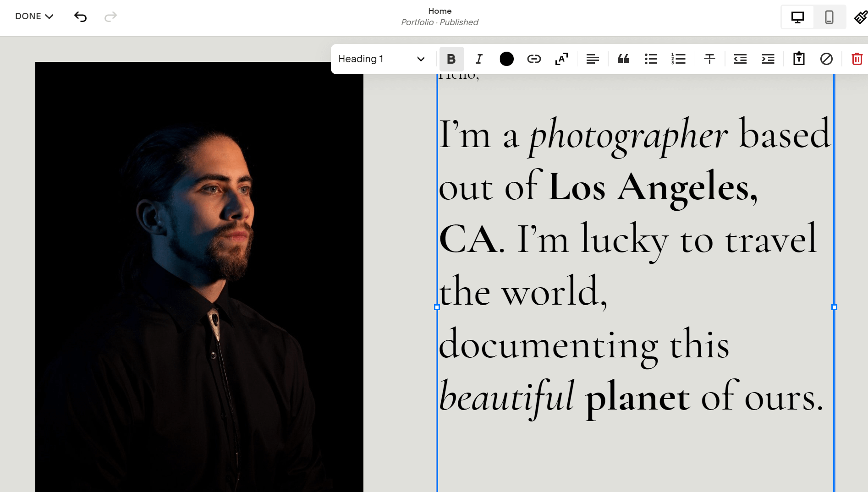Click the strikethrough text icon

tap(709, 59)
